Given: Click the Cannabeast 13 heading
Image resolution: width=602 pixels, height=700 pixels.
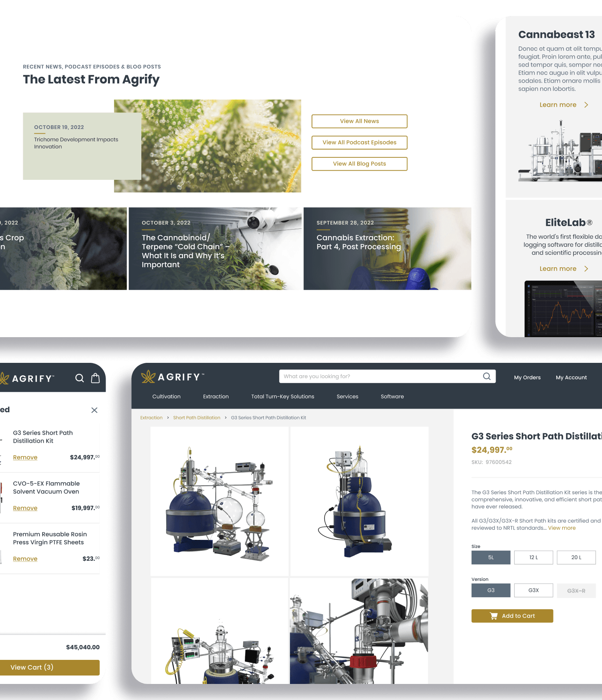Looking at the screenshot, I should [x=557, y=35].
